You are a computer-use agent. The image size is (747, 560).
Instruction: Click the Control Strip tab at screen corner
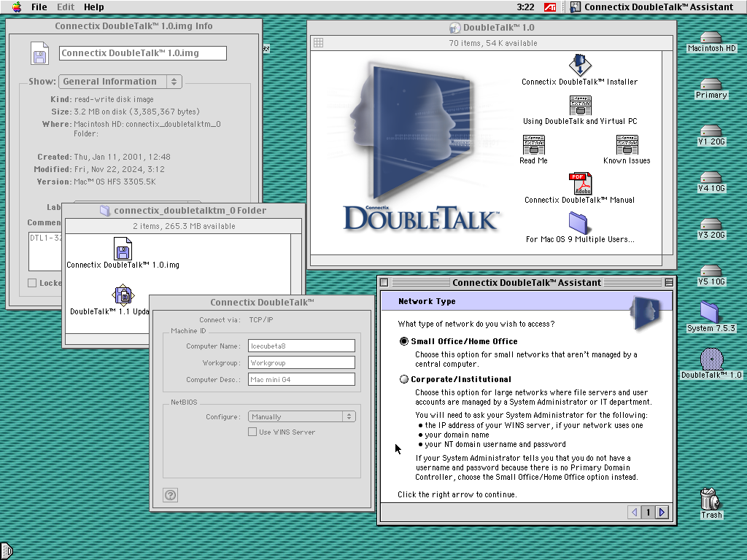click(6, 551)
